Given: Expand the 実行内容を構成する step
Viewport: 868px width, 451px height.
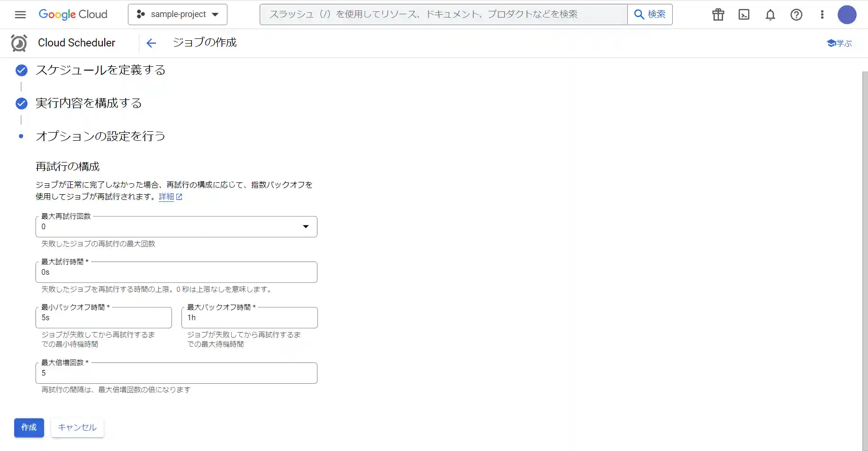Looking at the screenshot, I should (89, 103).
